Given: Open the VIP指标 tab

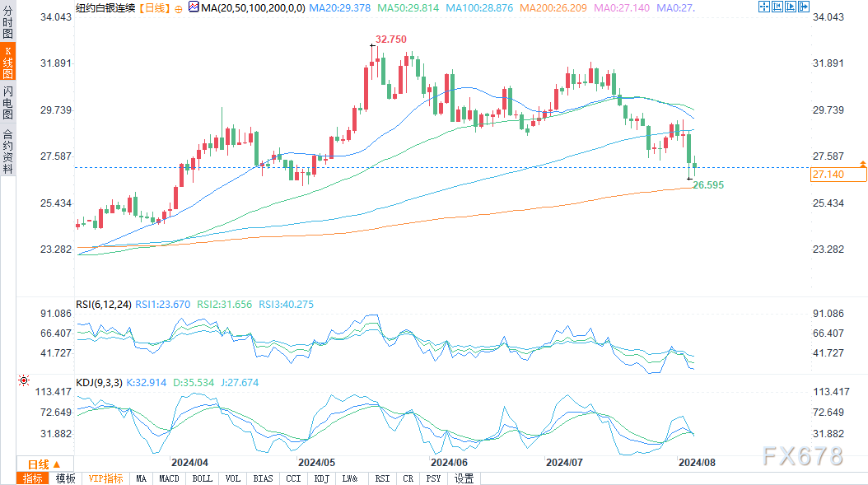Looking at the screenshot, I should coord(105,478).
